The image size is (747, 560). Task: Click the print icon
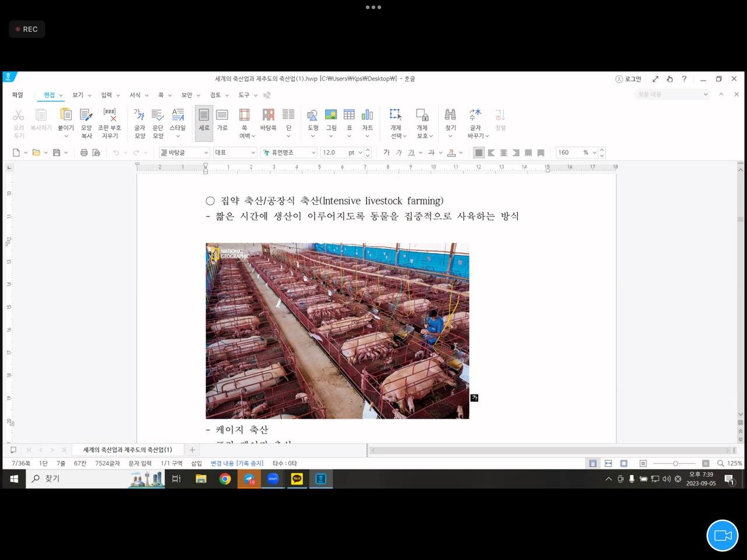point(84,153)
